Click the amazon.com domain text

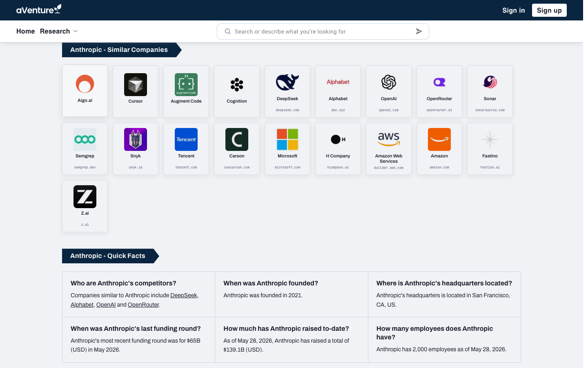point(439,167)
